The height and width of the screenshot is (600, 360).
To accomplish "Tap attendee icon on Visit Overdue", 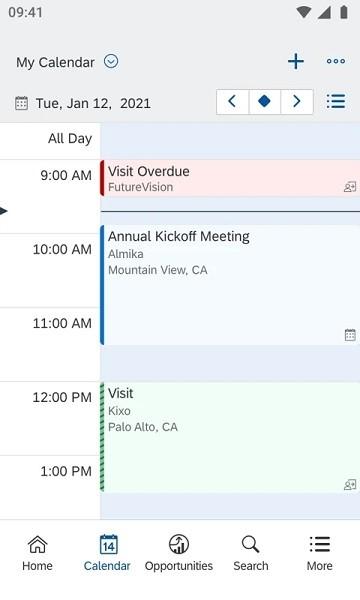I will [350, 187].
